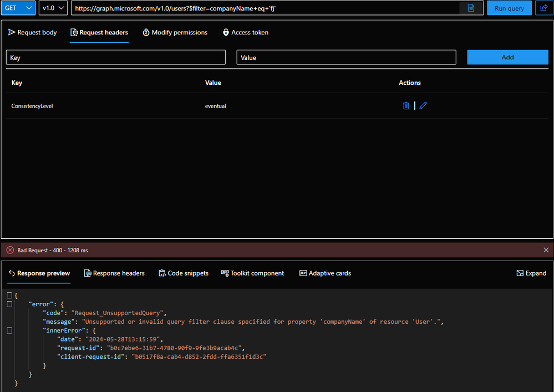The image size is (554, 392).
Task: Click the header Value input field
Action: click(346, 58)
